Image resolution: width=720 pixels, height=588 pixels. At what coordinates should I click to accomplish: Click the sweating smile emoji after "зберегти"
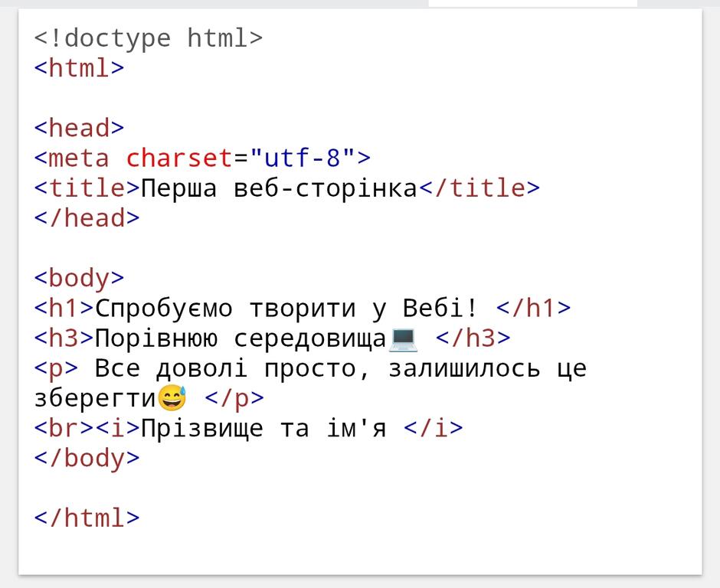(172, 398)
